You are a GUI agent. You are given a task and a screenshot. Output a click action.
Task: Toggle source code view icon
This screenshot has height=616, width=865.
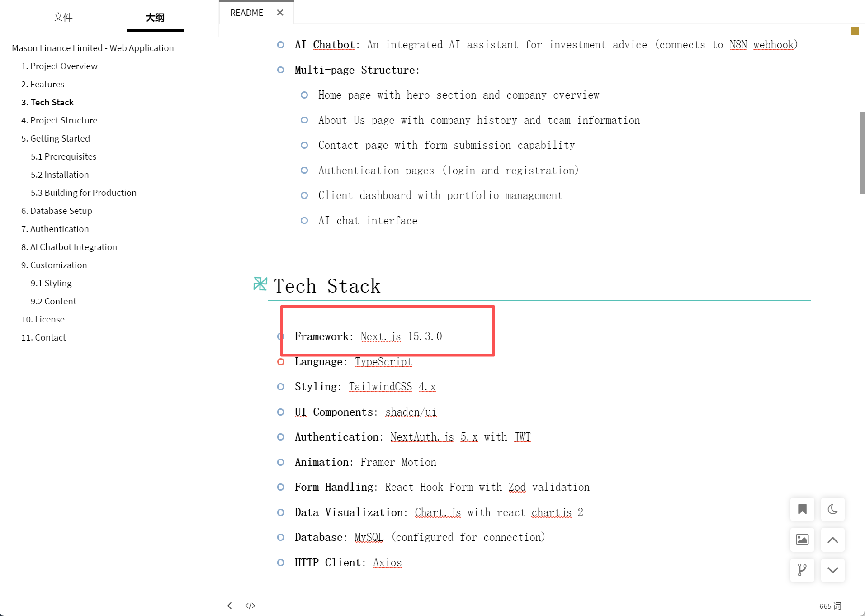(x=250, y=606)
